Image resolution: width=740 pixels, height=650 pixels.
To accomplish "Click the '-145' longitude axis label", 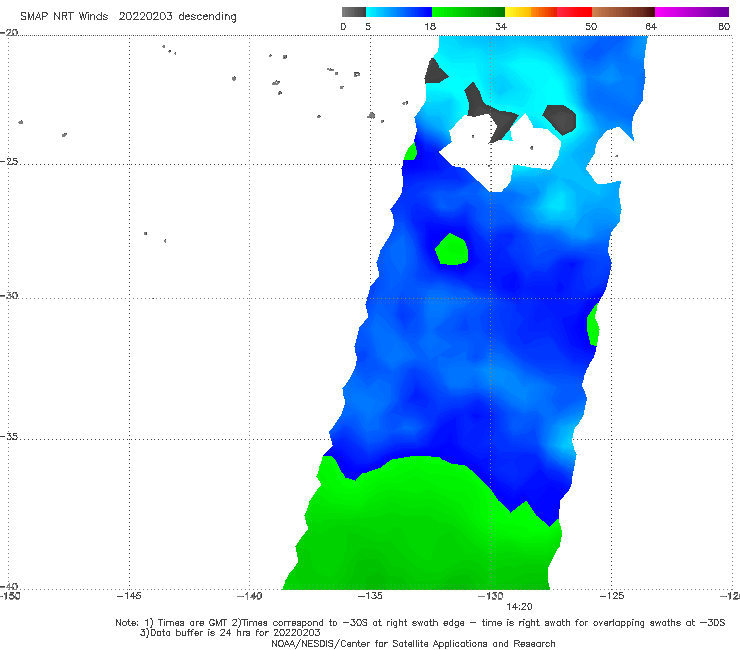I will [129, 596].
